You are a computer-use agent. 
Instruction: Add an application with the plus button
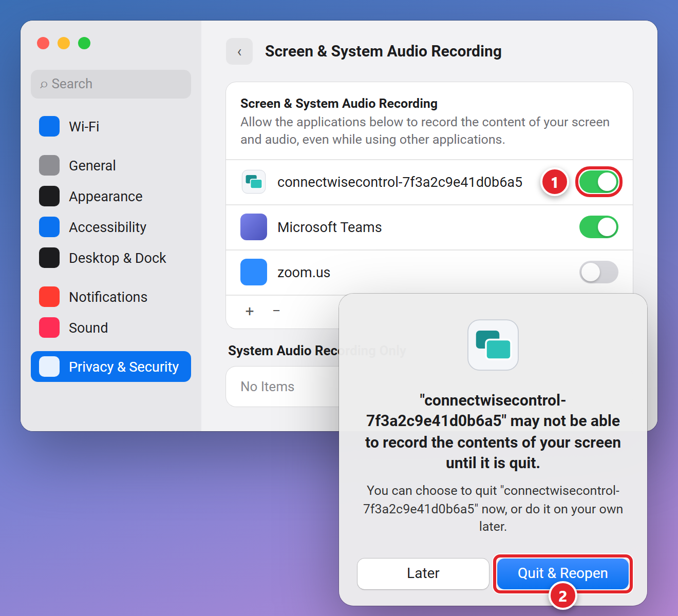[250, 311]
